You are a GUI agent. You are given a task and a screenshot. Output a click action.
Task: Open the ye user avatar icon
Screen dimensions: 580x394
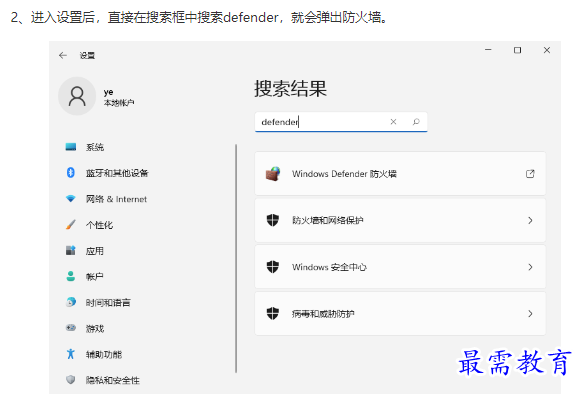tap(77, 96)
